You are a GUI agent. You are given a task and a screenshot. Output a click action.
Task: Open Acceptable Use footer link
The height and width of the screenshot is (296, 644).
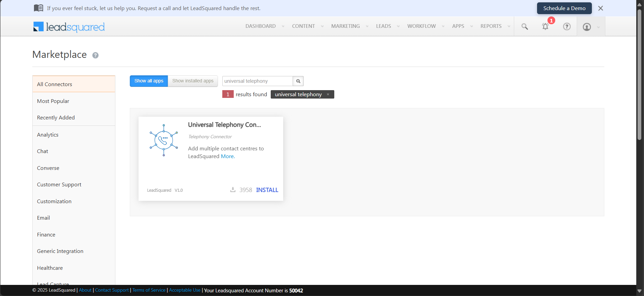(x=185, y=290)
